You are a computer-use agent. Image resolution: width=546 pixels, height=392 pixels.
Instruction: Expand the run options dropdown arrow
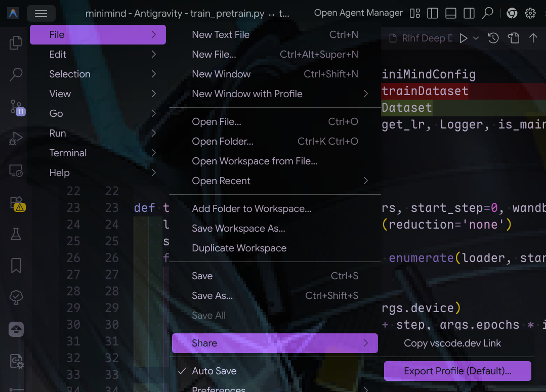click(x=476, y=38)
